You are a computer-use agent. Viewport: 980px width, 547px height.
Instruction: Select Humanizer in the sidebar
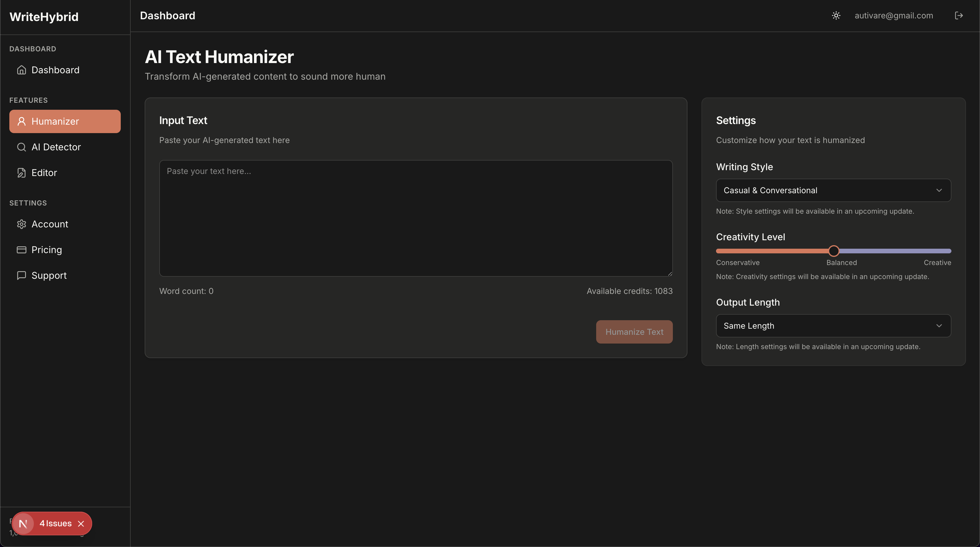pos(65,121)
